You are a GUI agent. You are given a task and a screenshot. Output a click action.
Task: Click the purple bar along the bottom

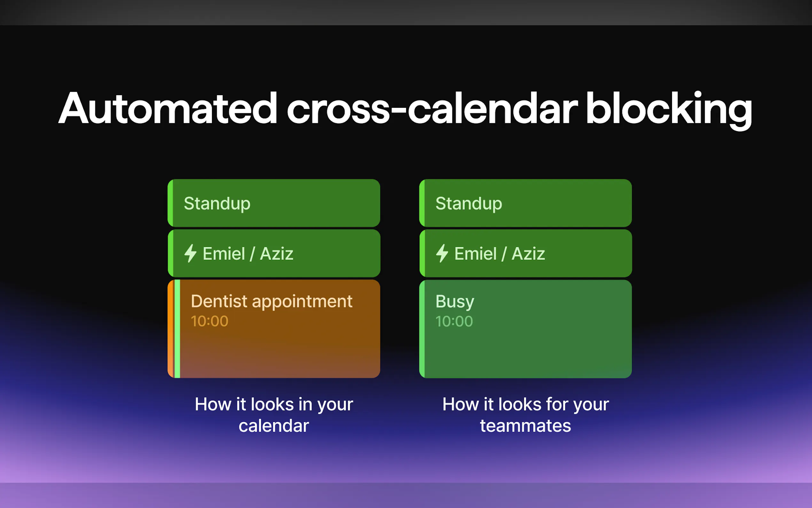[x=406, y=495]
